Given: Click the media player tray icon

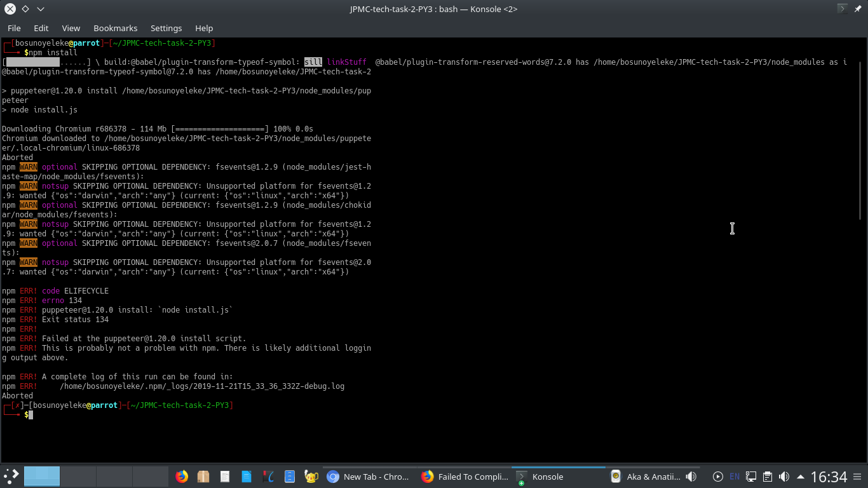Looking at the screenshot, I should click(718, 477).
